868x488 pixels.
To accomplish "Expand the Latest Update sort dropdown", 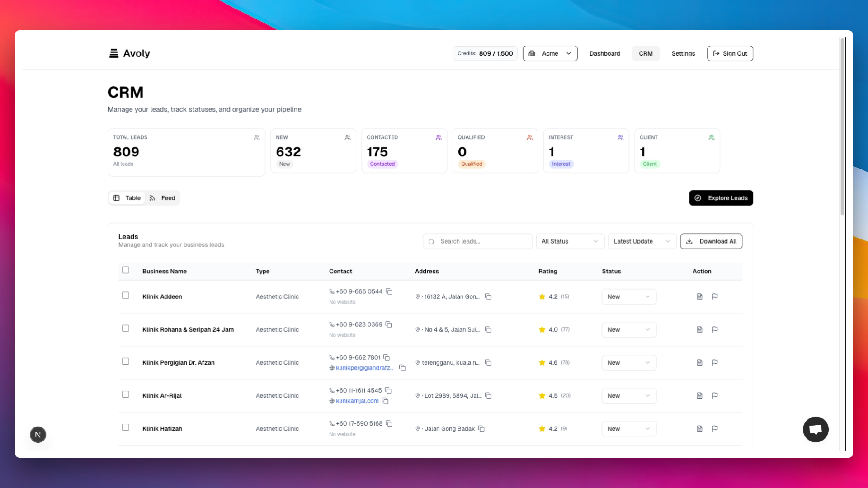I will (642, 241).
